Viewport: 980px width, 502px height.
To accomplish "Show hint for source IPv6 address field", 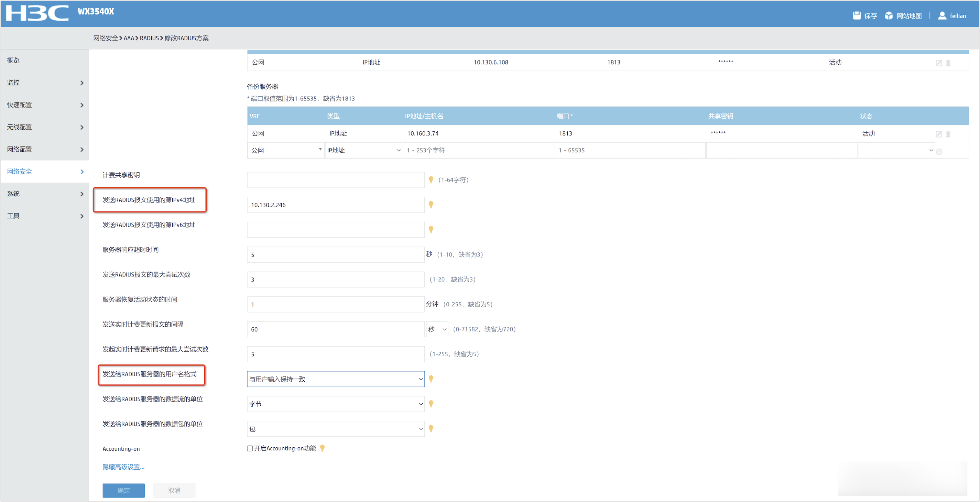I will point(431,229).
